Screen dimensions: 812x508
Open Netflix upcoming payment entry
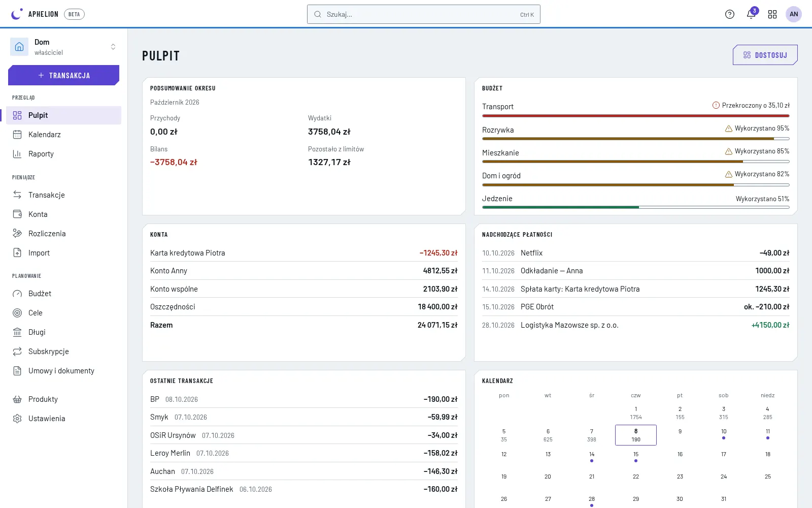(x=636, y=253)
